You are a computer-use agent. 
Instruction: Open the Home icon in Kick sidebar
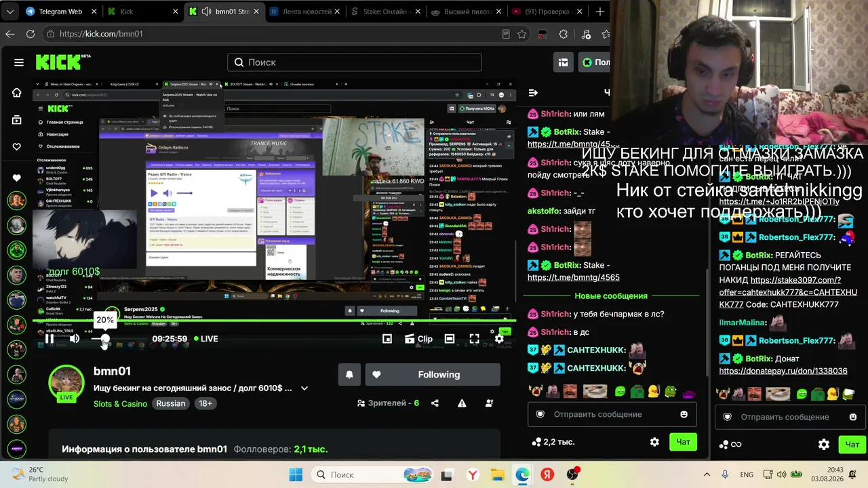(16, 93)
